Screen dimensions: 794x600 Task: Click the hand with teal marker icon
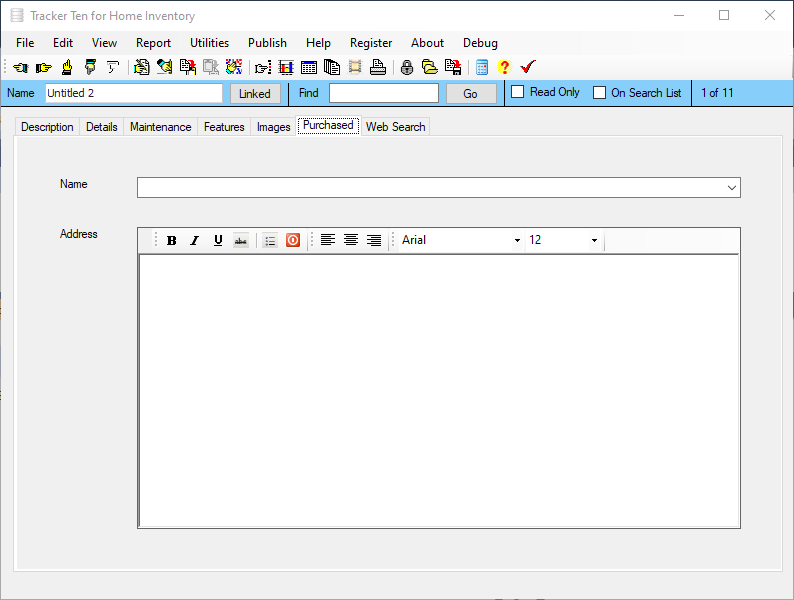coord(165,67)
